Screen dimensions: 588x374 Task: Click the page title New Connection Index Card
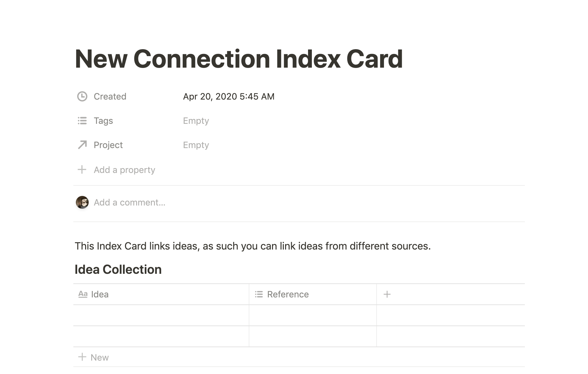point(239,59)
